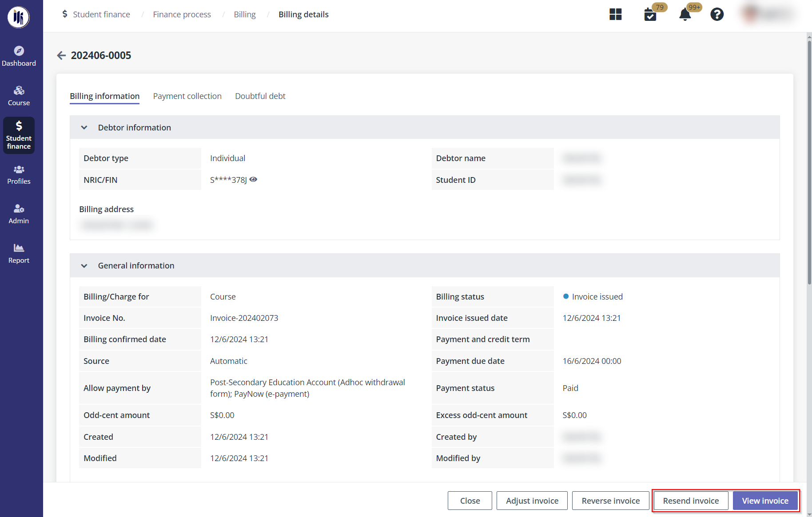The width and height of the screenshot is (812, 517).
Task: Go to Billing breadcrumb link
Action: [x=245, y=15]
